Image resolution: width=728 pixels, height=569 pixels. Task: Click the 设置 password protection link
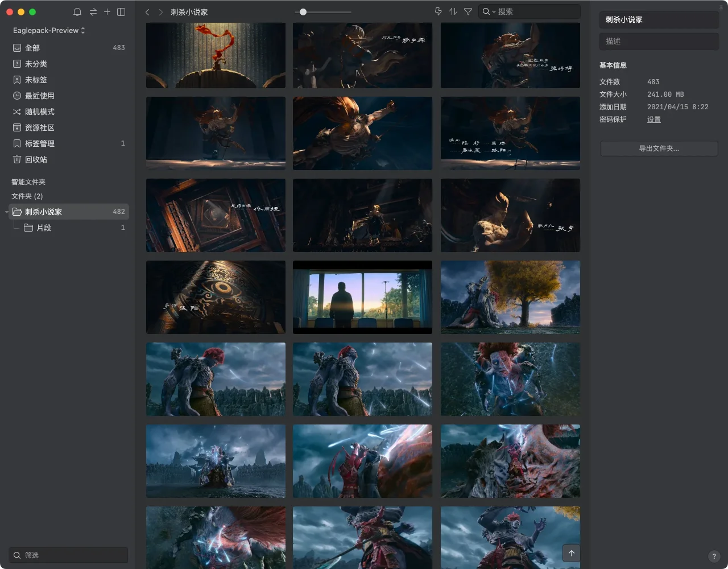tap(654, 119)
